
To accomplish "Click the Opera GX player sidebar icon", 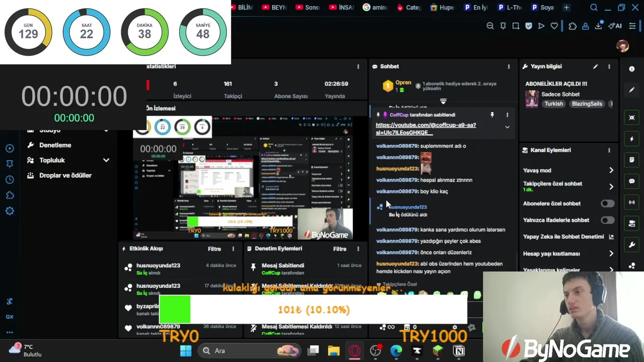I will tap(10, 148).
